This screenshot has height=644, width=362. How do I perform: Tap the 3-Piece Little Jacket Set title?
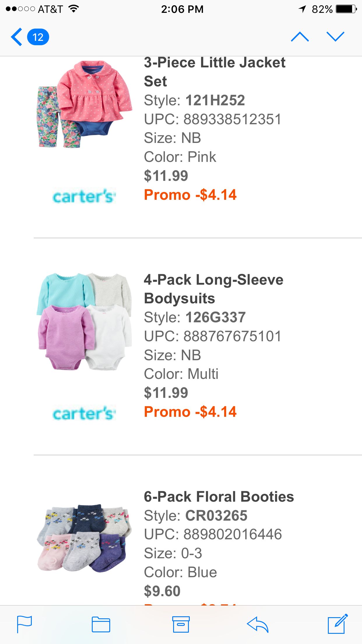click(215, 72)
